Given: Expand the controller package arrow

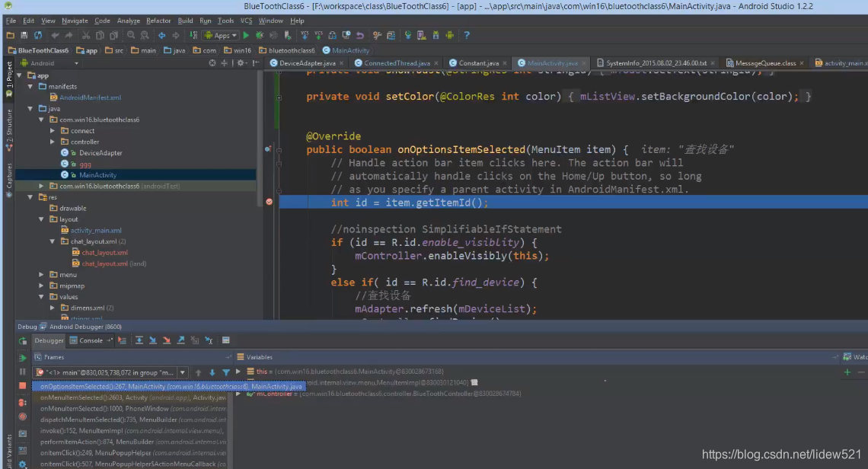Looking at the screenshot, I should tap(53, 142).
